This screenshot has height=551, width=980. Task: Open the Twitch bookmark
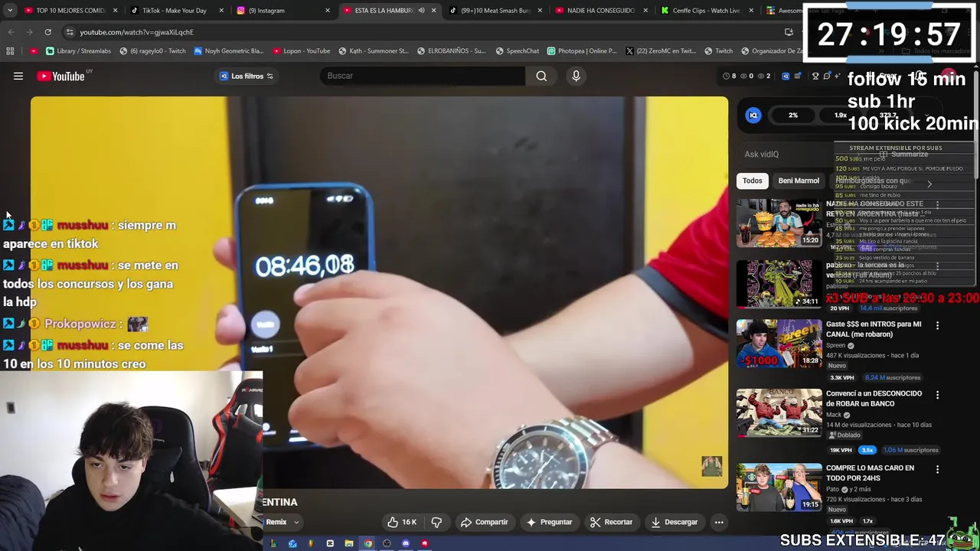point(717,51)
